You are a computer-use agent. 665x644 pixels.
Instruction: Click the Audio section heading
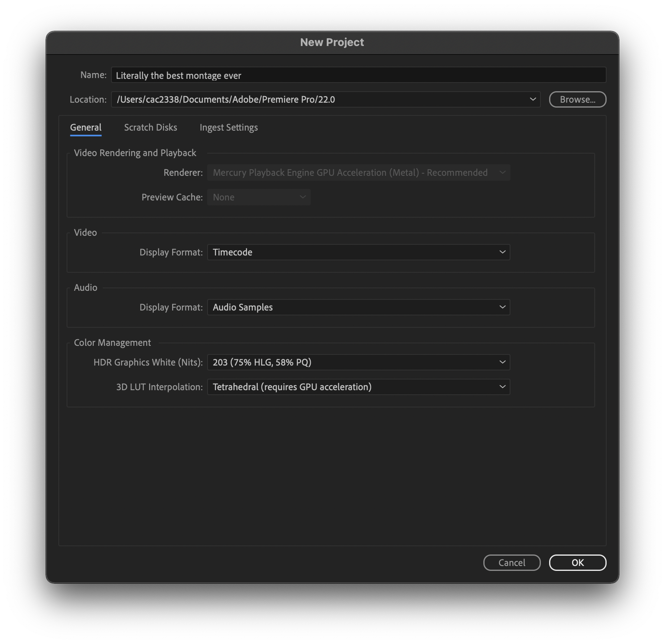(85, 287)
